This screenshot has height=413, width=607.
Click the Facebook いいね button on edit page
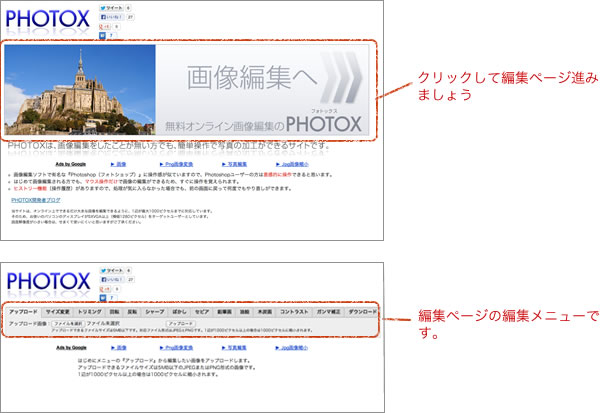tap(112, 279)
